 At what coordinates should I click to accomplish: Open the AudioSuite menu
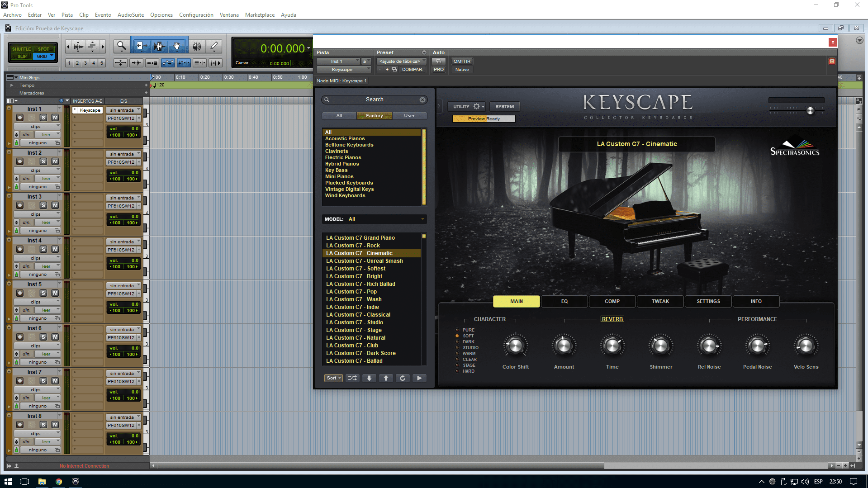tap(131, 15)
